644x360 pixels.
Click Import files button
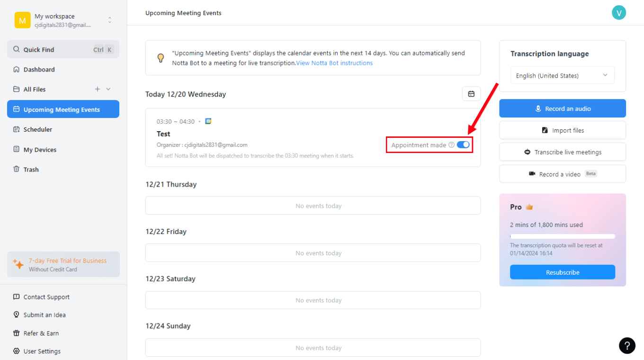[563, 130]
